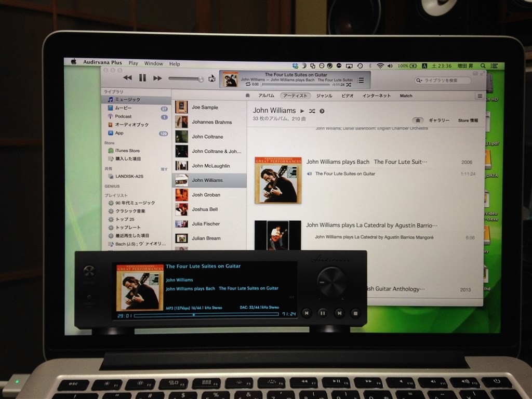Viewport: 532px width, 399px height.
Task: Select artist John McLaughlin
Action: click(x=209, y=166)
